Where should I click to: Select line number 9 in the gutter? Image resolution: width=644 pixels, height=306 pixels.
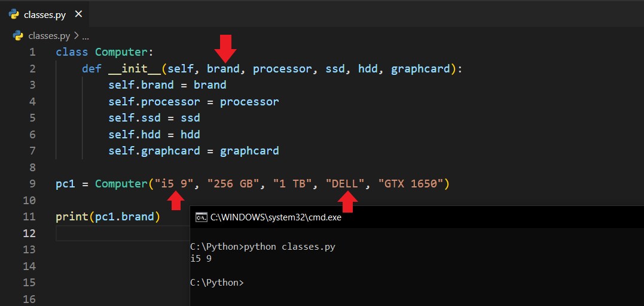pyautogui.click(x=32, y=184)
